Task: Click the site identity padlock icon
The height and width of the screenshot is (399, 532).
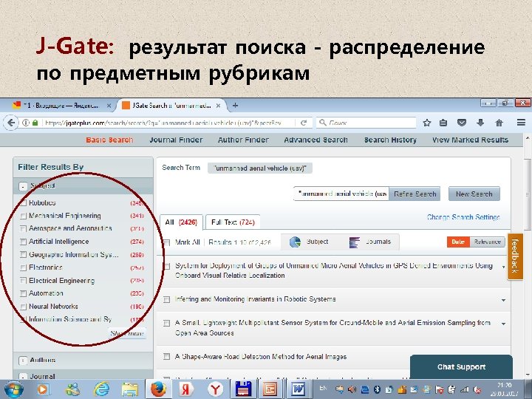Action: coord(35,123)
